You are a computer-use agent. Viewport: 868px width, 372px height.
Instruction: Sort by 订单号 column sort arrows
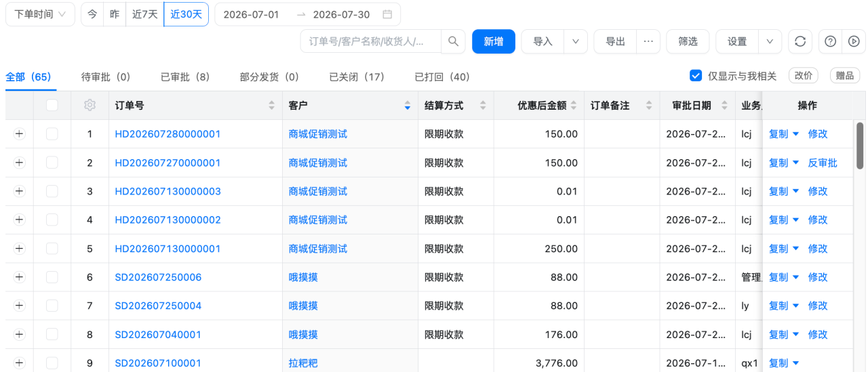[272, 105]
